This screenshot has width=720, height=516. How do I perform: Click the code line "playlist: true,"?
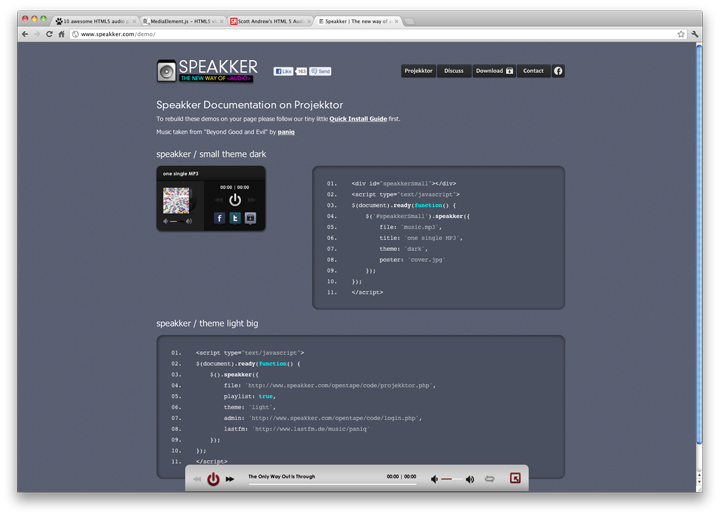tap(249, 396)
